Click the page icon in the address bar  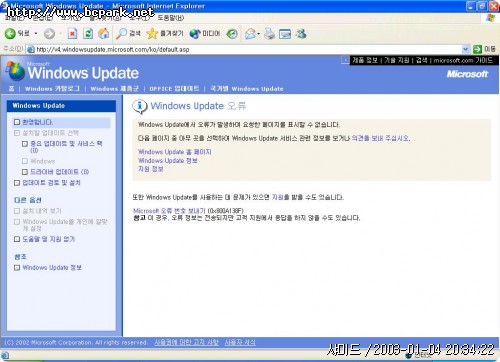[x=31, y=49]
